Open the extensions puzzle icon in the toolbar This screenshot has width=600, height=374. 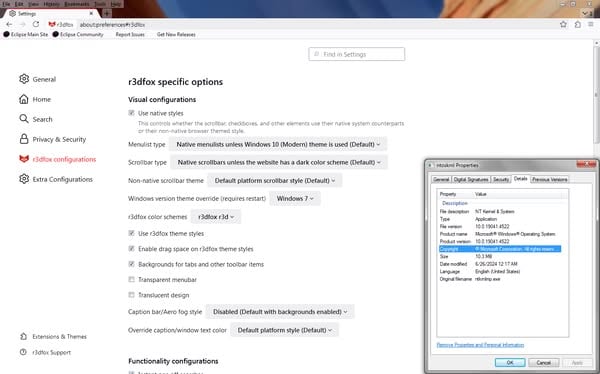pyautogui.click(x=577, y=24)
